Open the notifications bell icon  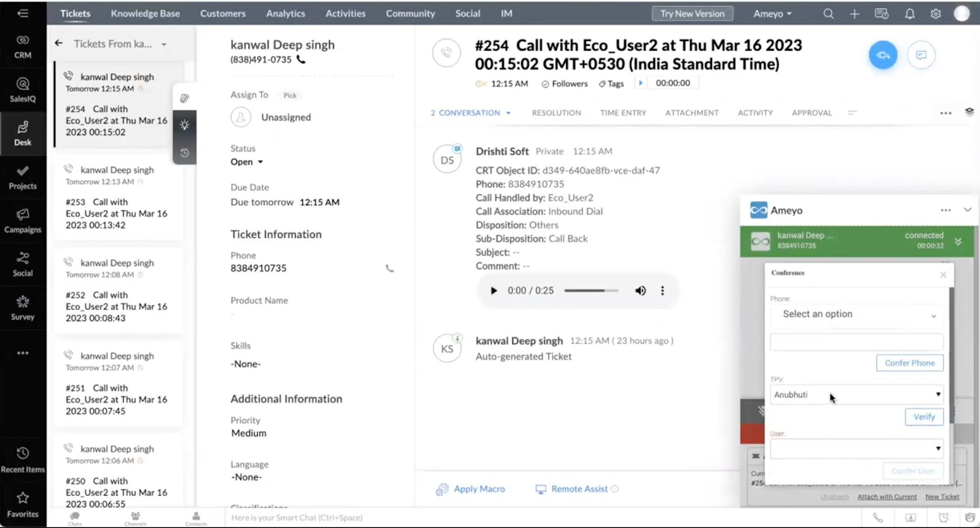909,14
